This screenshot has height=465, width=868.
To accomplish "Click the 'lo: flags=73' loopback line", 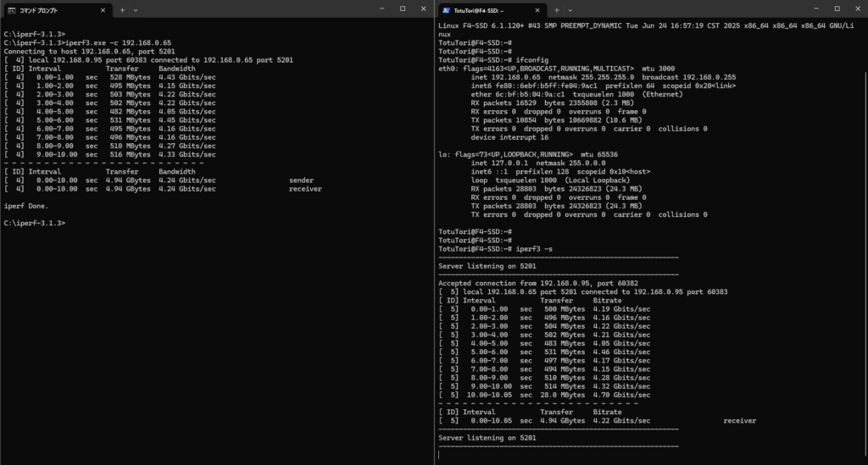I will point(528,154).
